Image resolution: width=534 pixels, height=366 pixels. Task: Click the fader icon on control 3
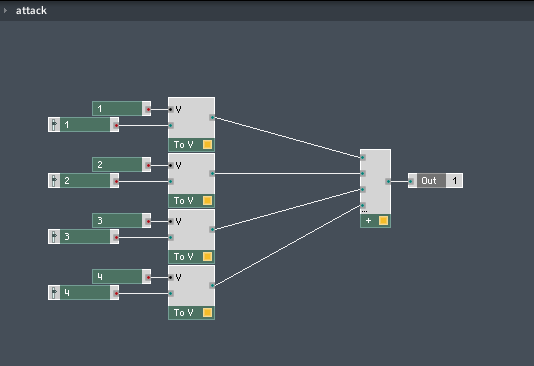(x=54, y=237)
